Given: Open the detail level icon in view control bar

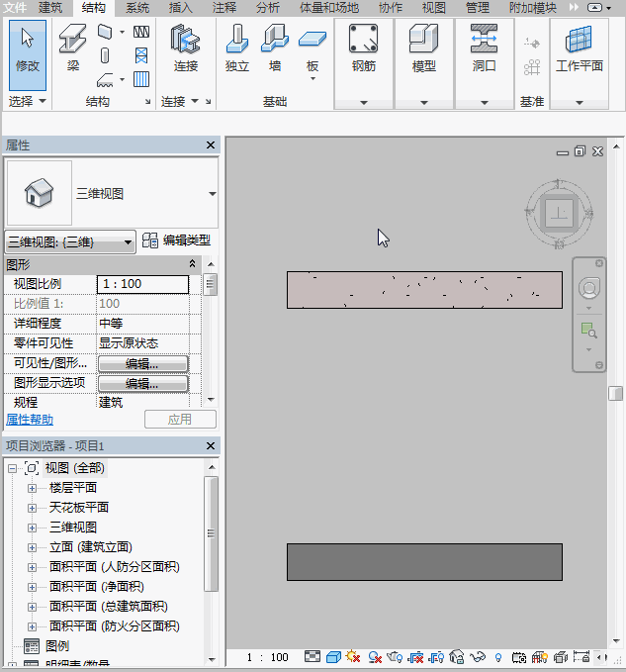Looking at the screenshot, I should (313, 656).
